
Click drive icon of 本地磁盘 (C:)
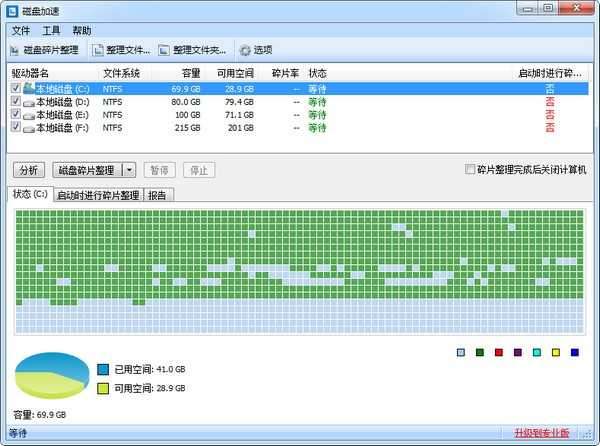click(x=29, y=88)
